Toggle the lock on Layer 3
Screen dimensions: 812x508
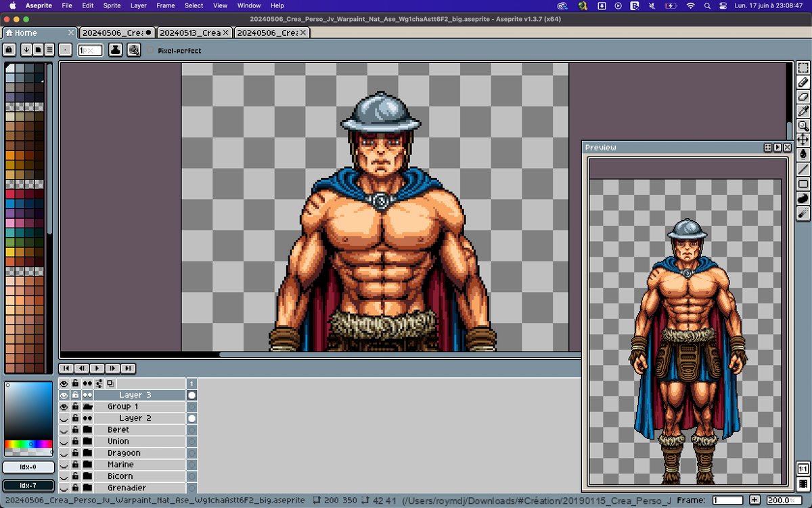tap(76, 395)
